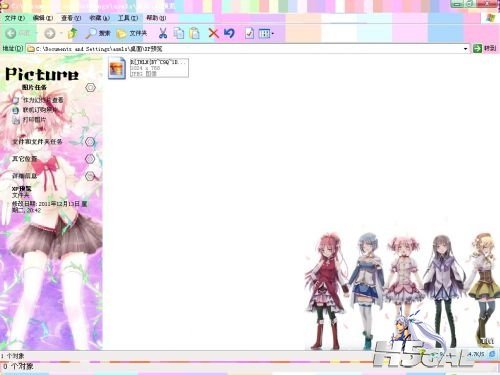Select the JPEG image file thumbnail
The width and height of the screenshot is (500, 375).
(117, 68)
